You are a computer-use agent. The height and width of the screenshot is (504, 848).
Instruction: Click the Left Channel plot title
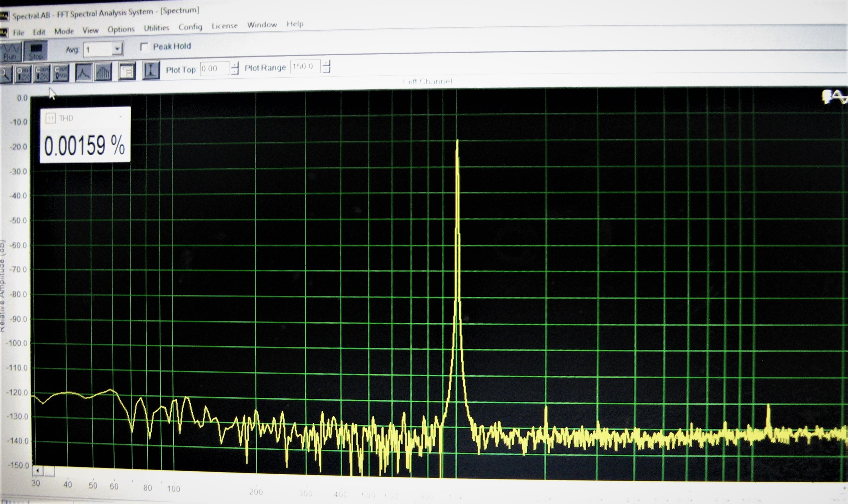pos(427,81)
